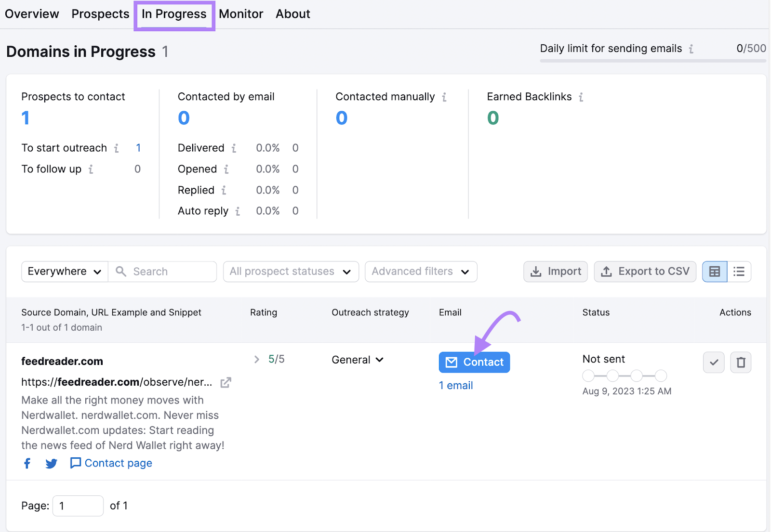
Task: Expand the 5/5 rating details chevron
Action: pos(256,359)
